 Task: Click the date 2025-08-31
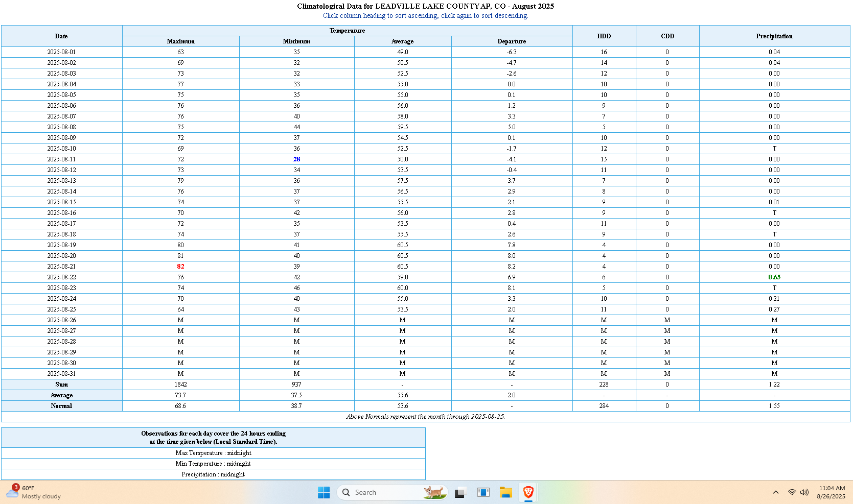(x=61, y=374)
